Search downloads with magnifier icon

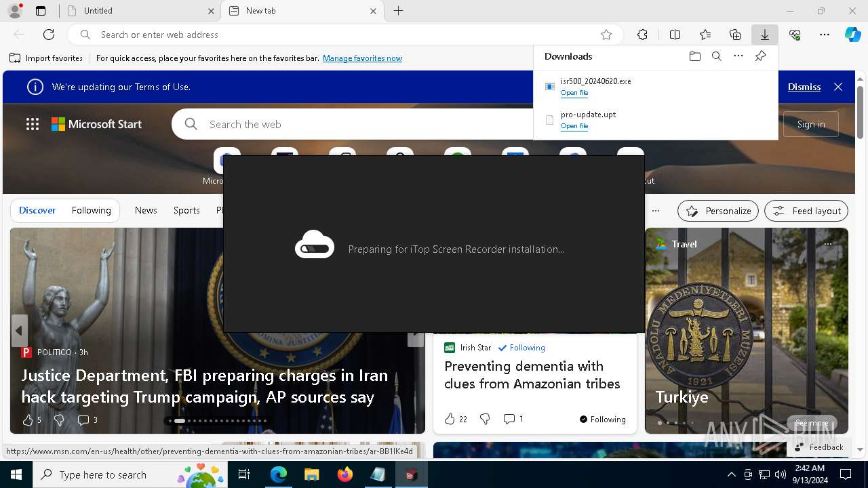tap(716, 56)
